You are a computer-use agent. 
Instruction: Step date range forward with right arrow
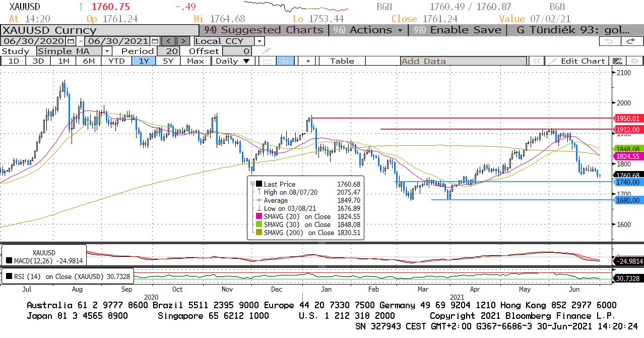tap(184, 41)
